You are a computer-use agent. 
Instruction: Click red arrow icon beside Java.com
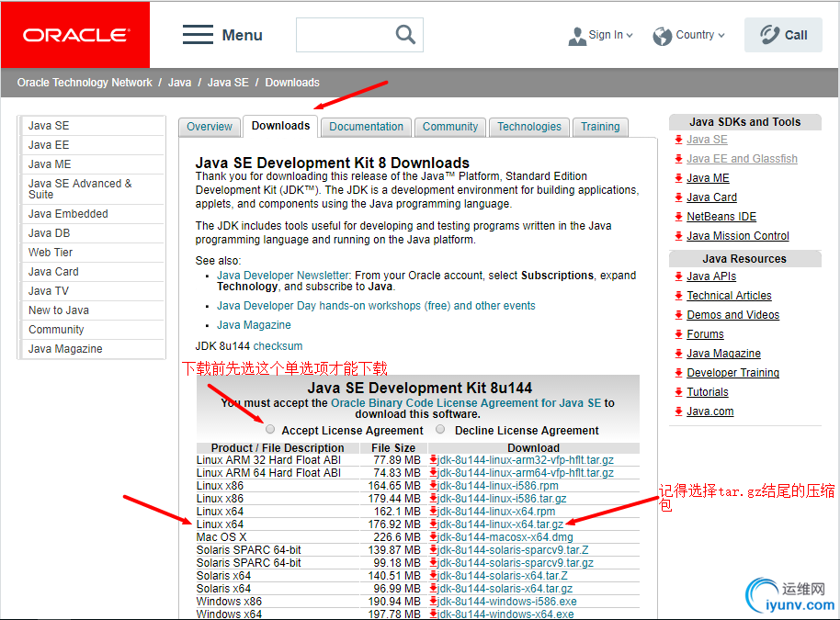(x=679, y=411)
